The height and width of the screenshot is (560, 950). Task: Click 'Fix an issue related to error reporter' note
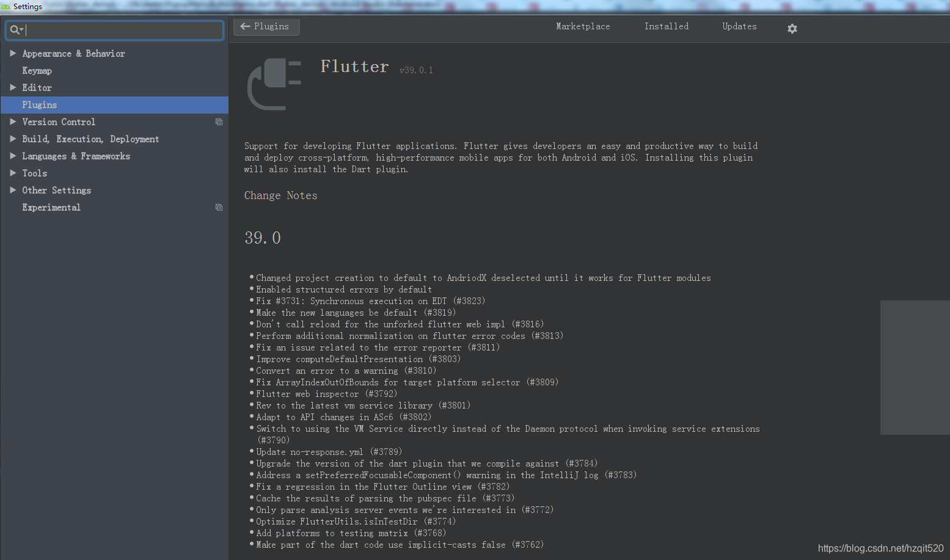click(x=378, y=347)
